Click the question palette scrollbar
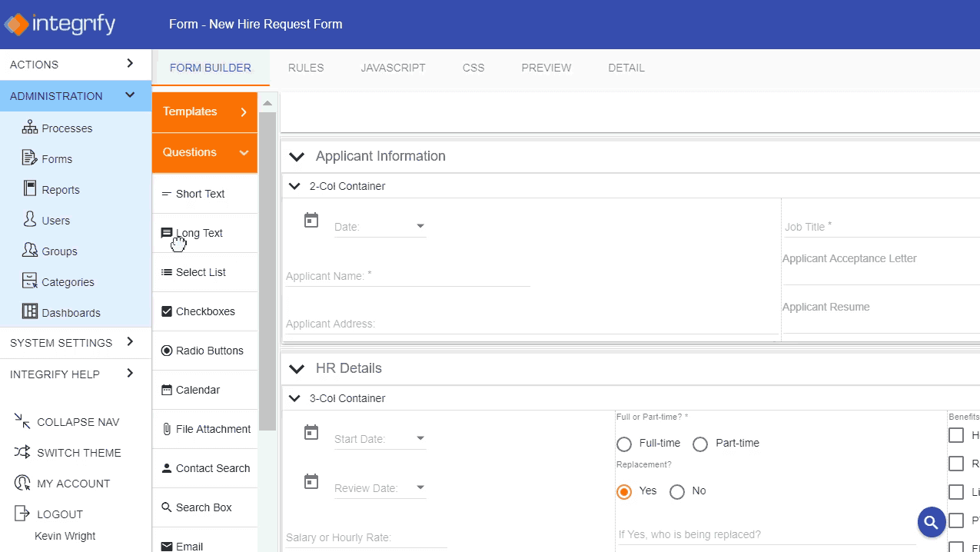980x552 pixels. [267, 269]
